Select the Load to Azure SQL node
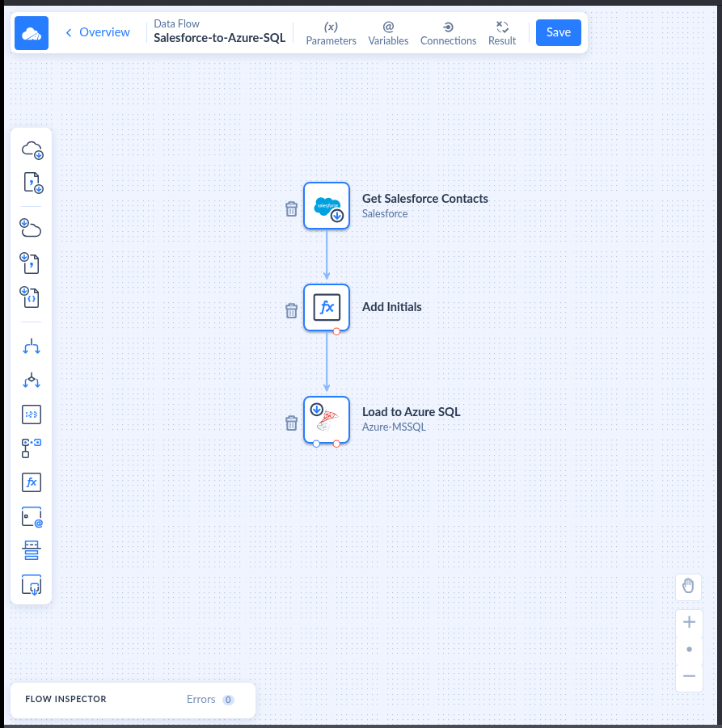The width and height of the screenshot is (722, 728). [327, 419]
